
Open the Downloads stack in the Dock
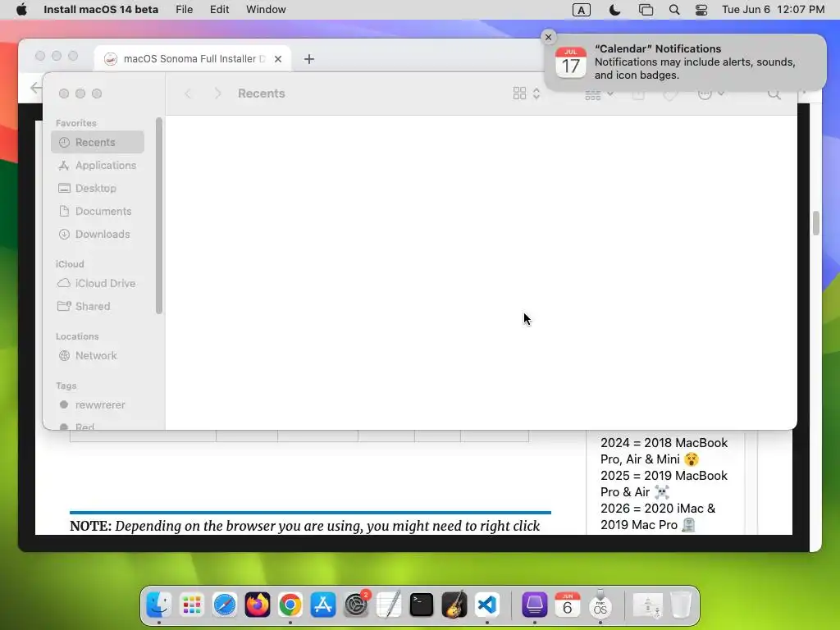[648, 605]
